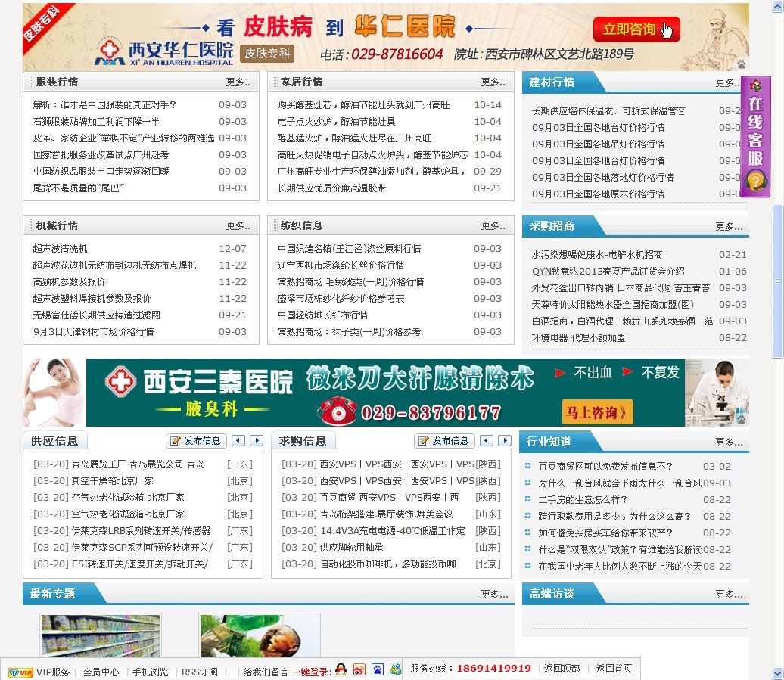Open 更多 for 高端访谈
Screen dimensions: 784x680
tap(729, 594)
